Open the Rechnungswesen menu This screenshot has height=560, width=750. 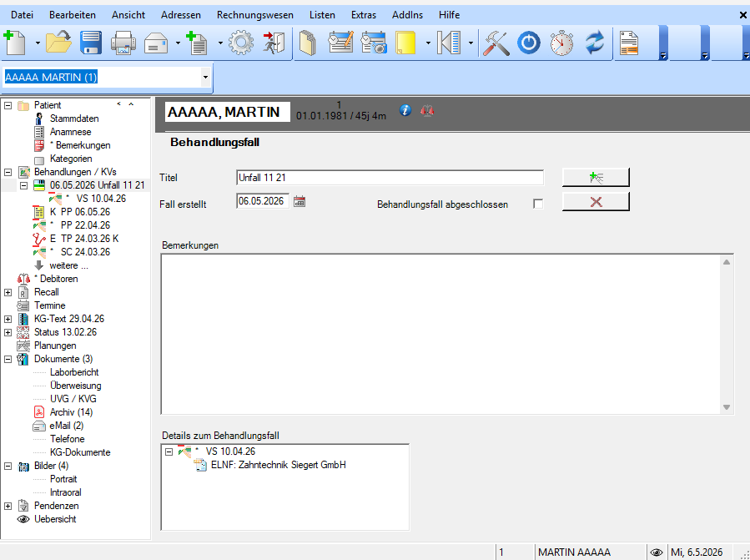[255, 15]
